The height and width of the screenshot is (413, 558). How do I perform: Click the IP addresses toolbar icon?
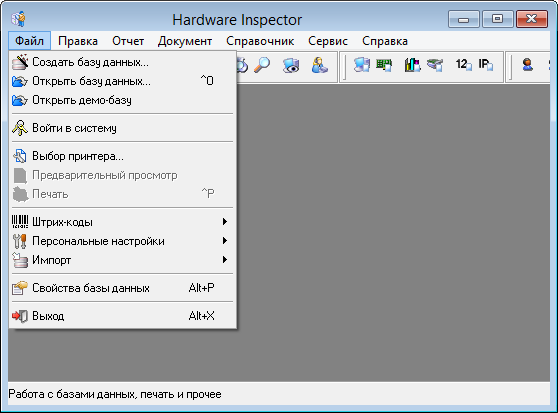[486, 65]
